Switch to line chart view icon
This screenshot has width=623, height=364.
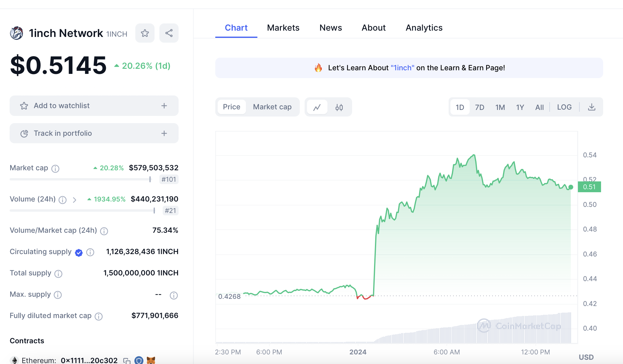317,107
